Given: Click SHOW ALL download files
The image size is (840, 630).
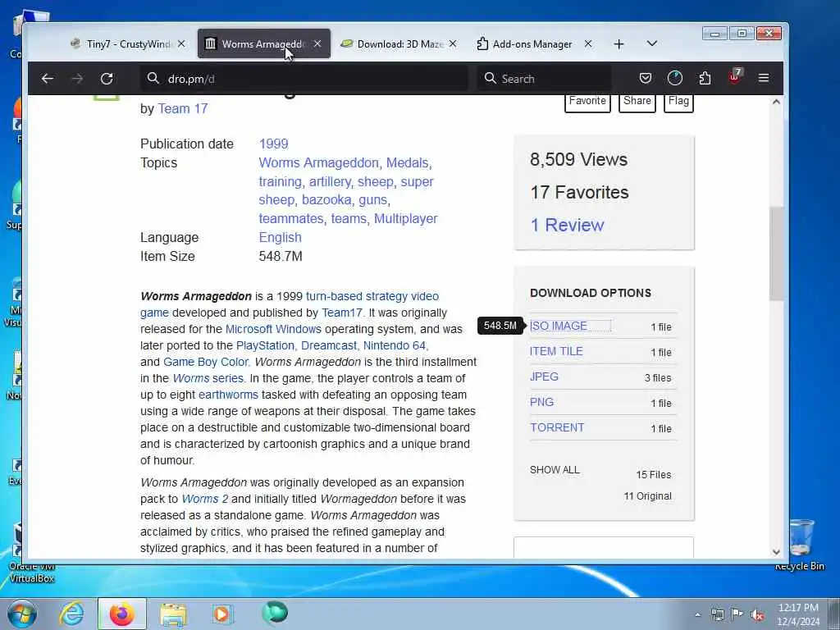Looking at the screenshot, I should click(x=555, y=470).
